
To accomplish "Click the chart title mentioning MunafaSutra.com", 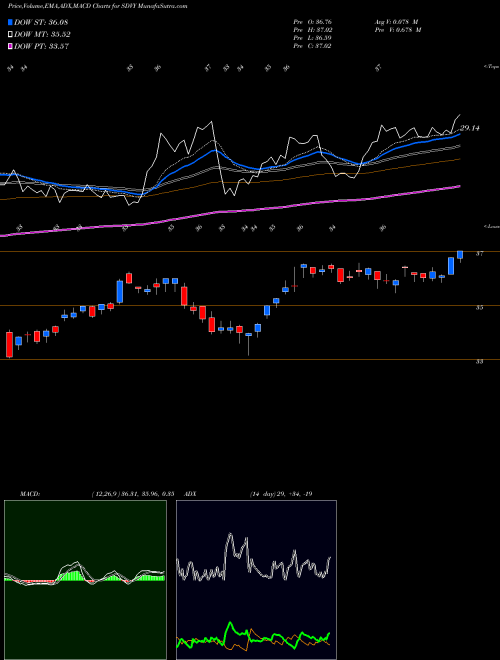I will [98, 6].
